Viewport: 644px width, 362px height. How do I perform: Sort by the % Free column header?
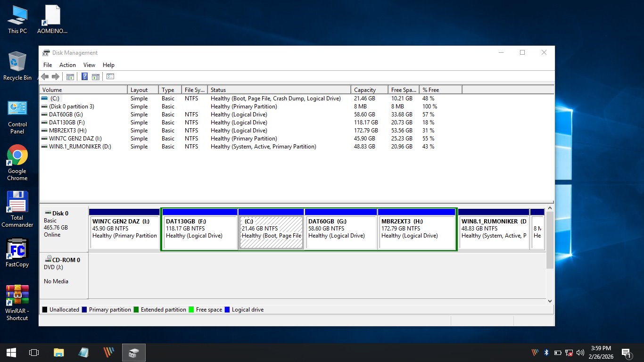pyautogui.click(x=441, y=90)
